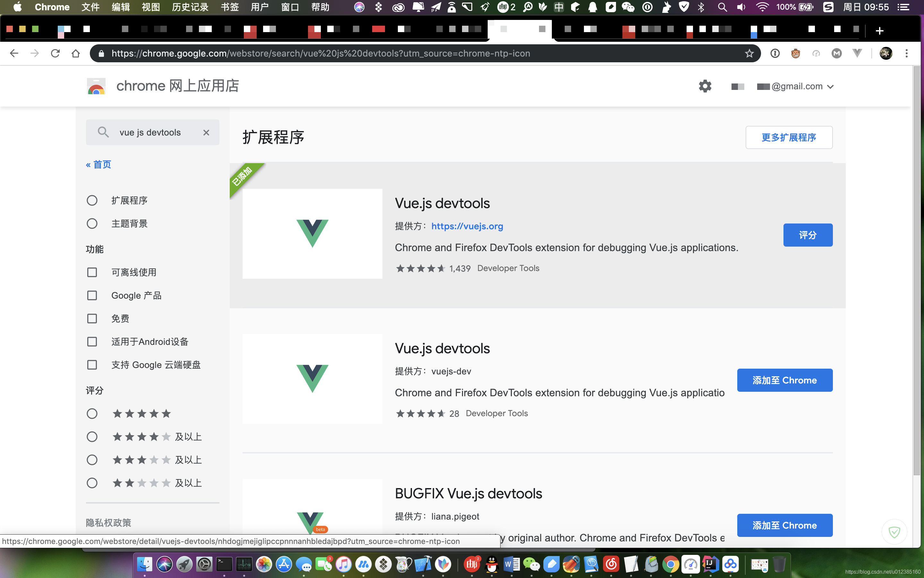Click shield icon at page bottom right
The height and width of the screenshot is (578, 924).
pyautogui.click(x=894, y=532)
